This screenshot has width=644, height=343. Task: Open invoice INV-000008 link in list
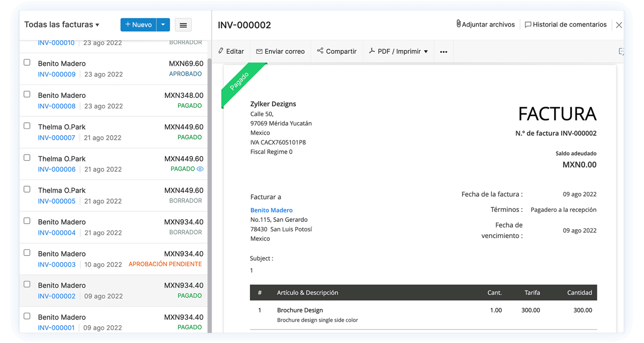pyautogui.click(x=56, y=106)
